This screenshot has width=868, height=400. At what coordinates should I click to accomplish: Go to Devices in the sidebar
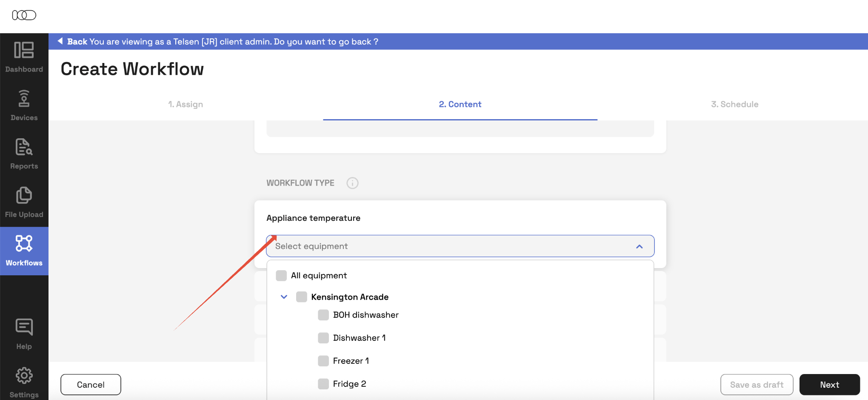24,99
